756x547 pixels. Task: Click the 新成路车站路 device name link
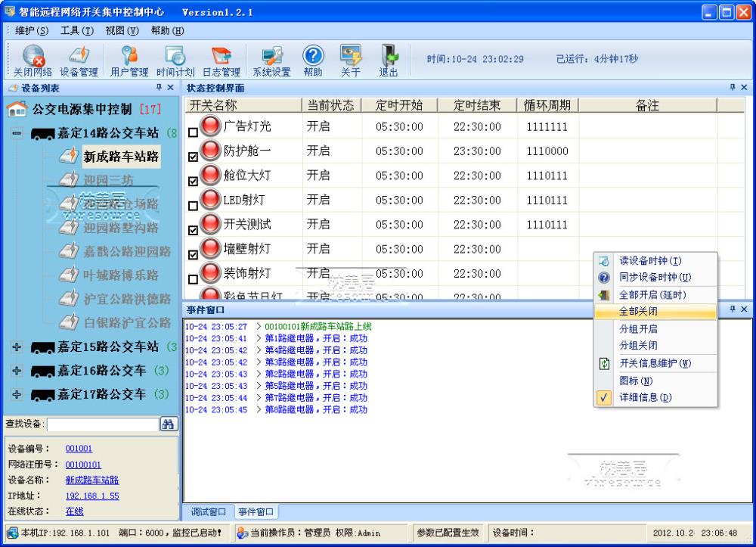tap(91, 480)
